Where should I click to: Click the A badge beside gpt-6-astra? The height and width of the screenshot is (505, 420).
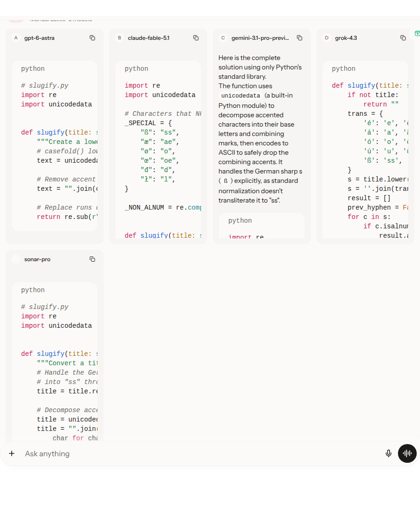16,38
